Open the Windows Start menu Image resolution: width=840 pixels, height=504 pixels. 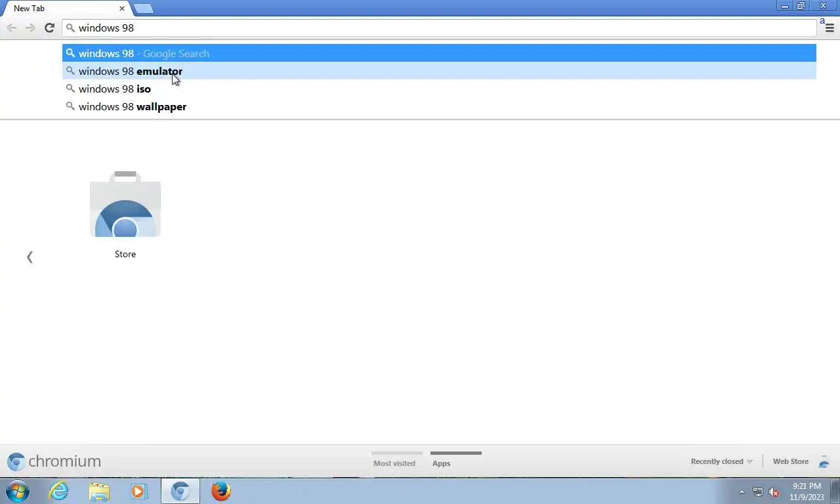(x=18, y=491)
